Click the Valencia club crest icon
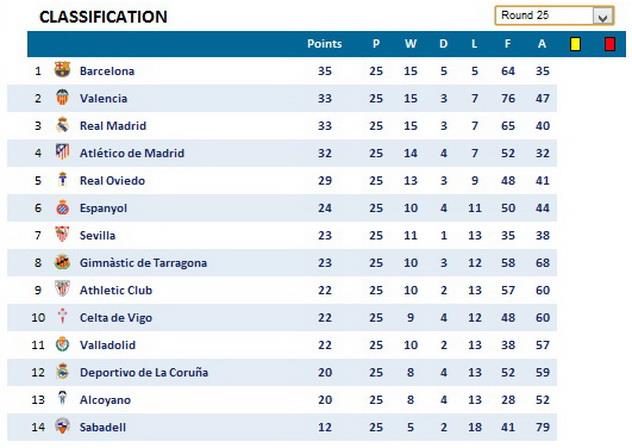632x448 pixels. 62,98
